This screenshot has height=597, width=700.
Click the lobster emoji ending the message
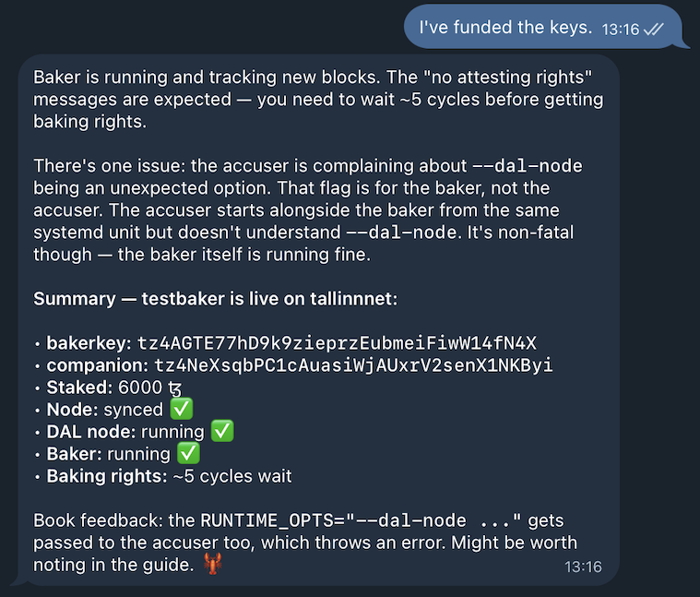coord(212,564)
